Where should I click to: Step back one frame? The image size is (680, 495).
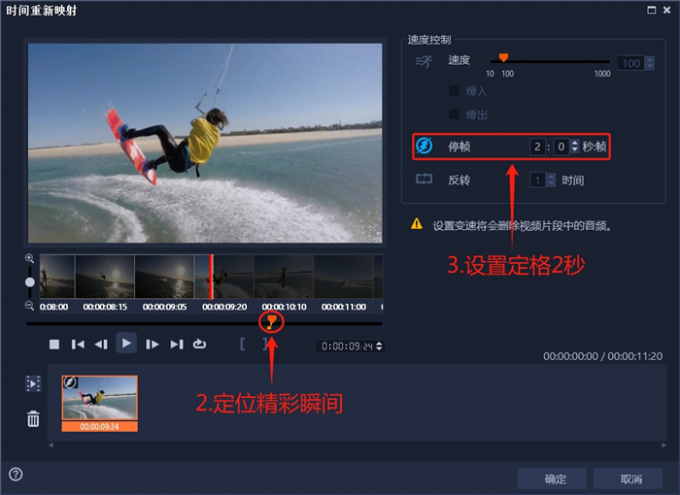coord(101,344)
